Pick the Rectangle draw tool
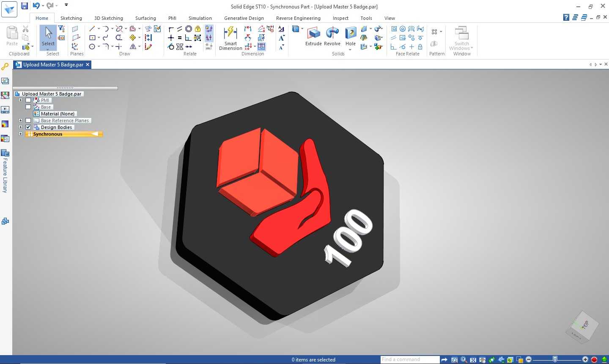This screenshot has width=609, height=364. pyautogui.click(x=92, y=38)
